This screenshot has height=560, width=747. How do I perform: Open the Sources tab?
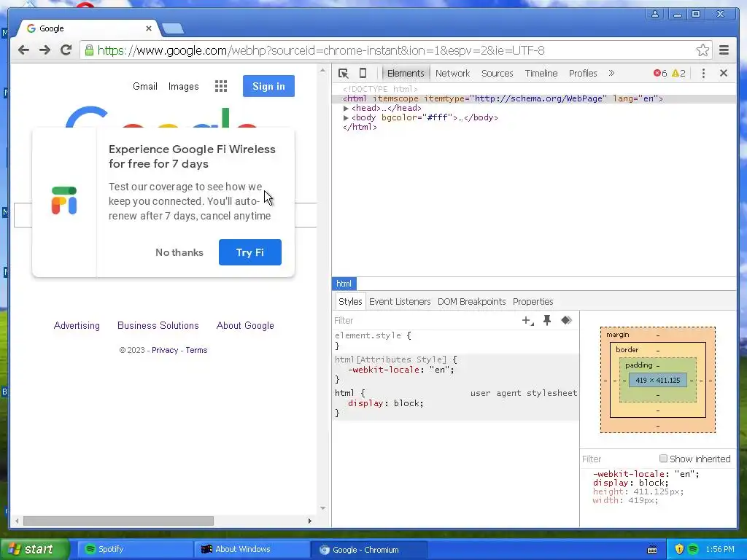point(498,74)
